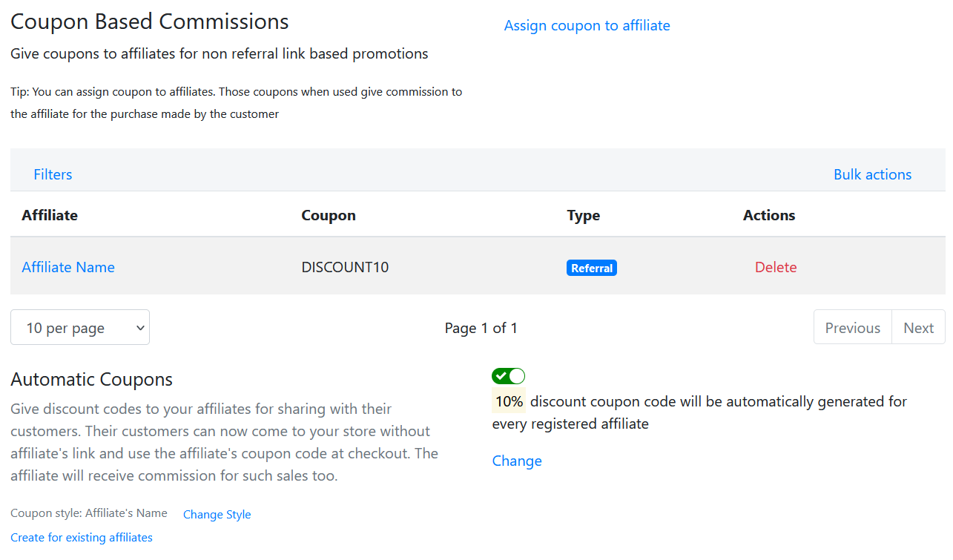Viewport: 953px width, 560px height.
Task: Delete the DISCOUNT10 coupon row
Action: click(x=776, y=267)
